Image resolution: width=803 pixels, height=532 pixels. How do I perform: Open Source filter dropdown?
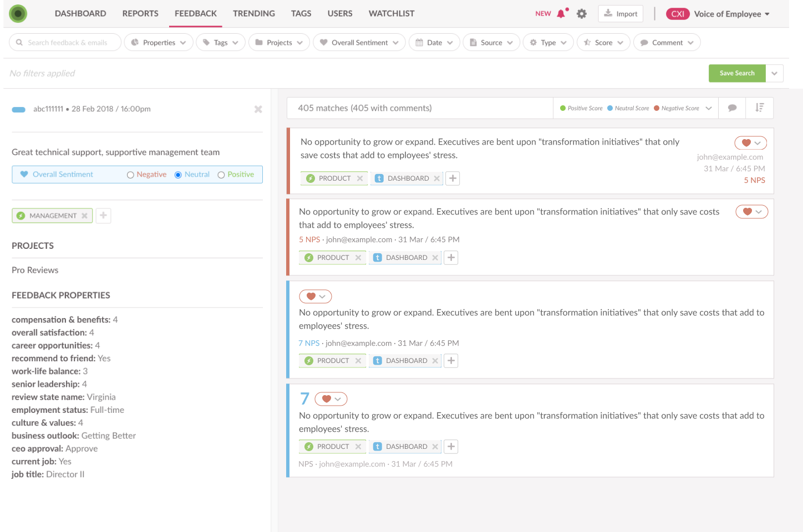[491, 42]
